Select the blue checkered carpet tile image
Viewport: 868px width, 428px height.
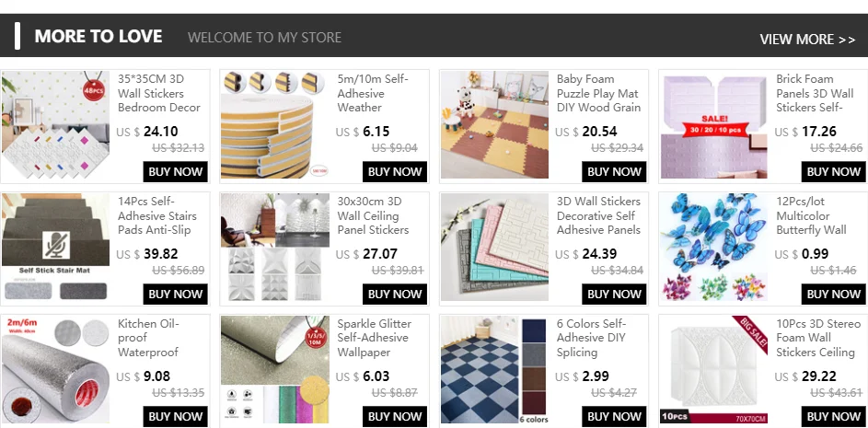494,369
